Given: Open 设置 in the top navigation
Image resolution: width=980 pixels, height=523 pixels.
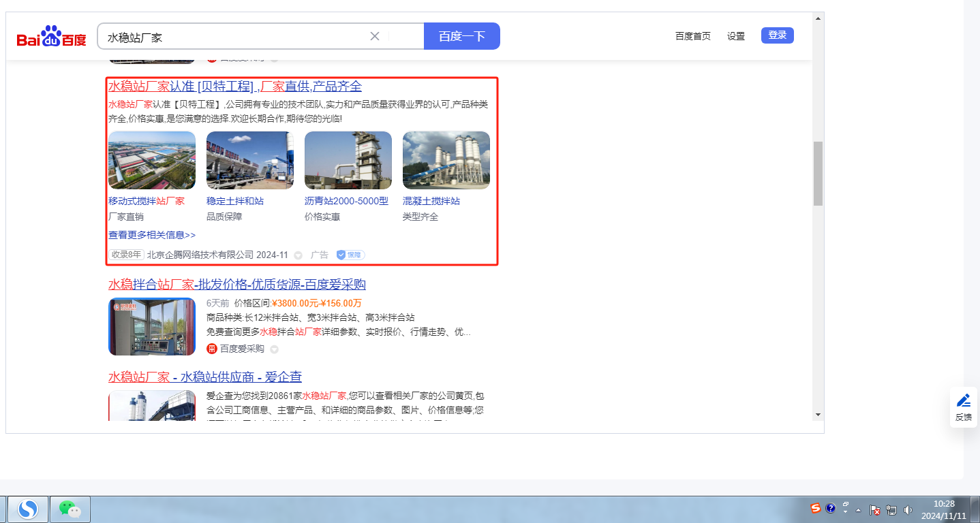Looking at the screenshot, I should [736, 36].
